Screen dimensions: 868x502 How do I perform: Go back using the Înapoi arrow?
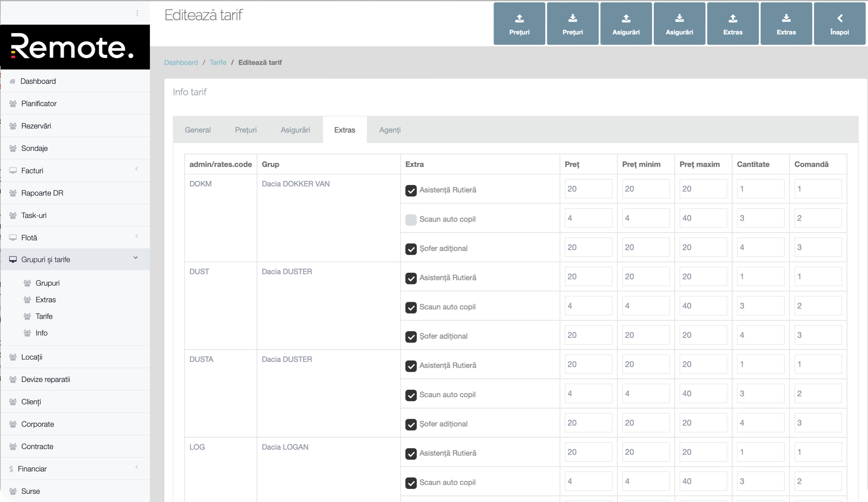click(x=839, y=24)
